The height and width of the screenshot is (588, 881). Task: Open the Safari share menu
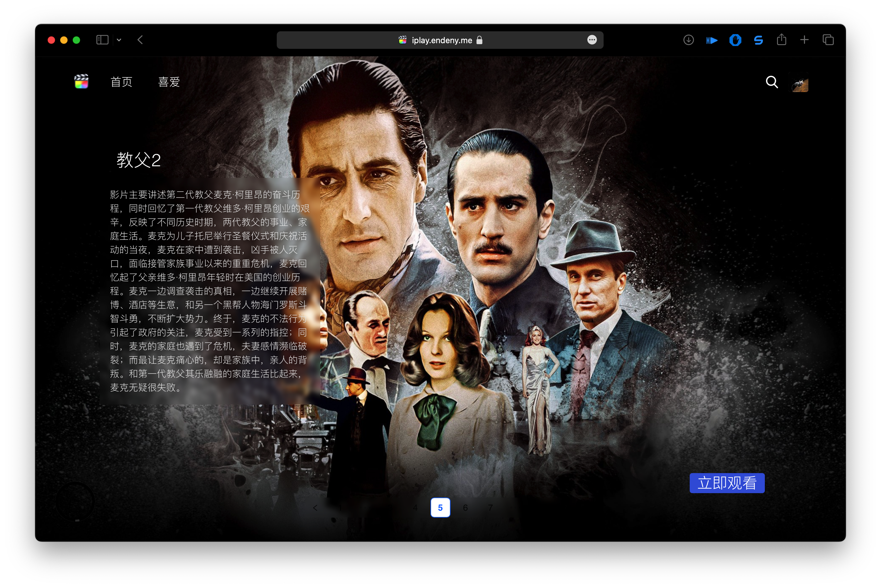(x=781, y=39)
